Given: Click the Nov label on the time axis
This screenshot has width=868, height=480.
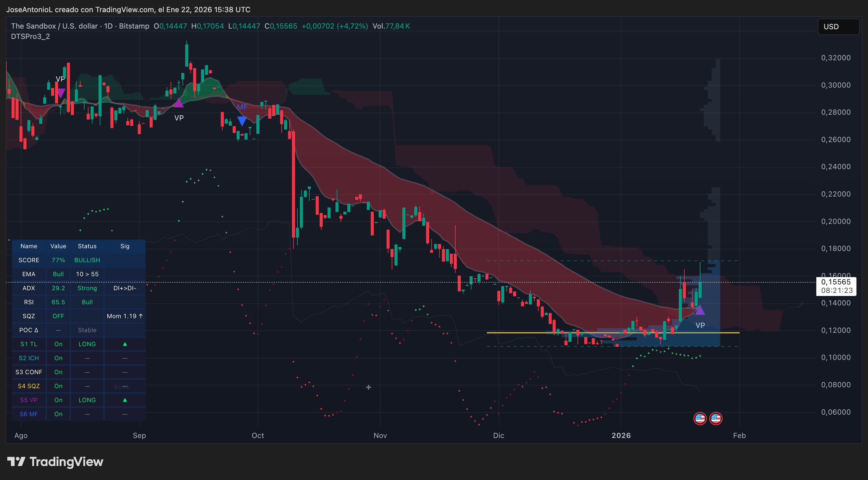Looking at the screenshot, I should pyautogui.click(x=380, y=436).
